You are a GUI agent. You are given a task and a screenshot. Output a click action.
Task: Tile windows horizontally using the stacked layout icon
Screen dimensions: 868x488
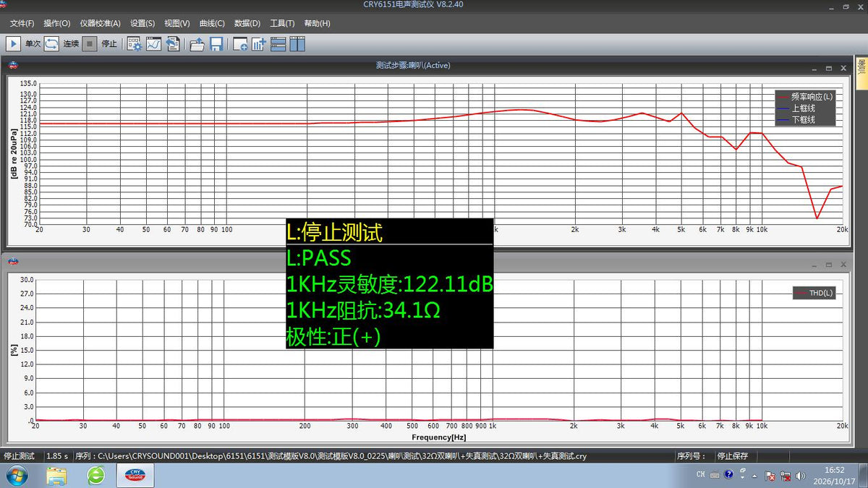[x=278, y=43]
